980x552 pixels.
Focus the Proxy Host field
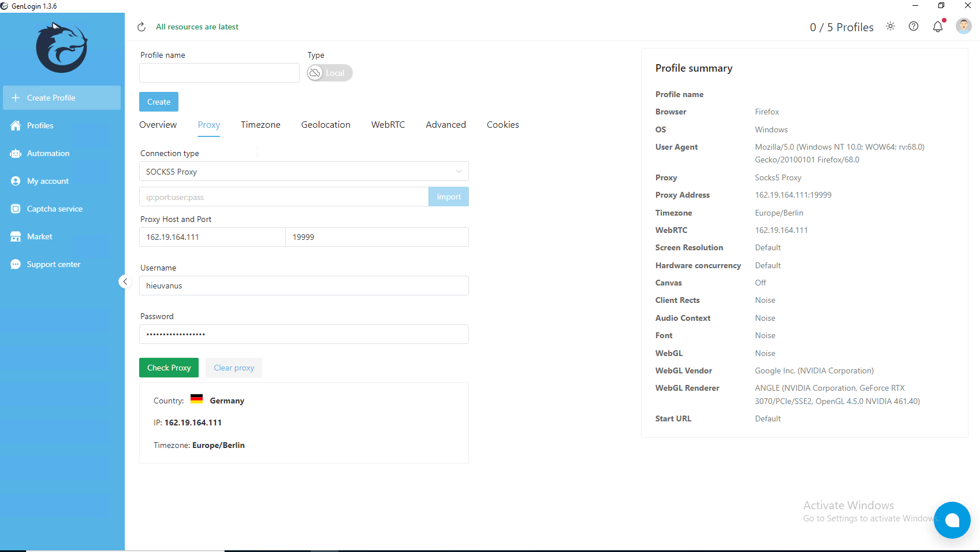(x=213, y=237)
